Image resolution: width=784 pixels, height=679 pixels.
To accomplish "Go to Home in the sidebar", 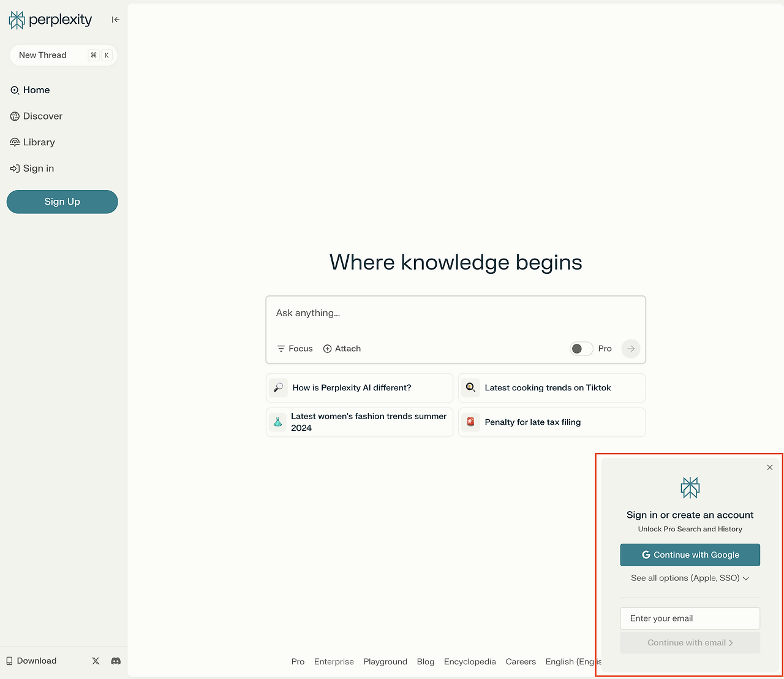I will point(30,90).
